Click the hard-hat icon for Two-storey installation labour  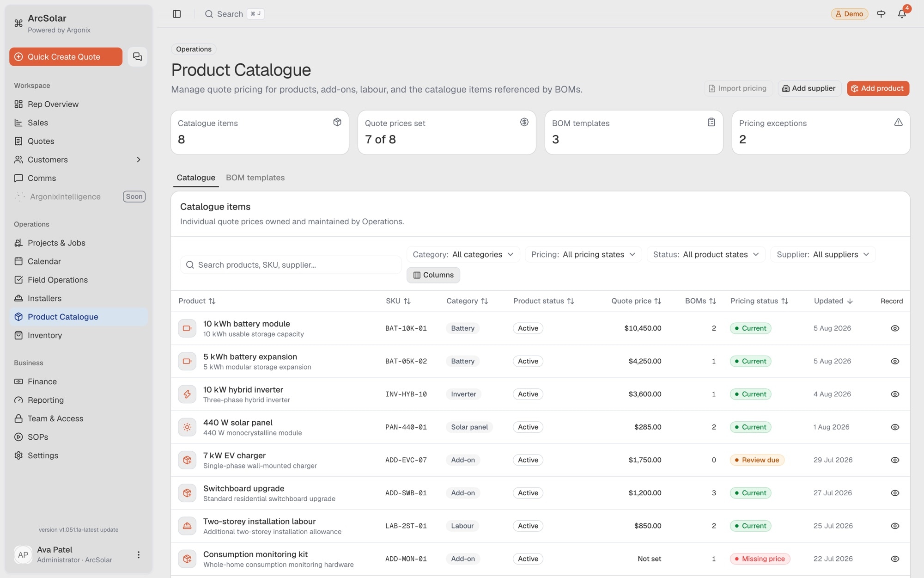click(187, 526)
